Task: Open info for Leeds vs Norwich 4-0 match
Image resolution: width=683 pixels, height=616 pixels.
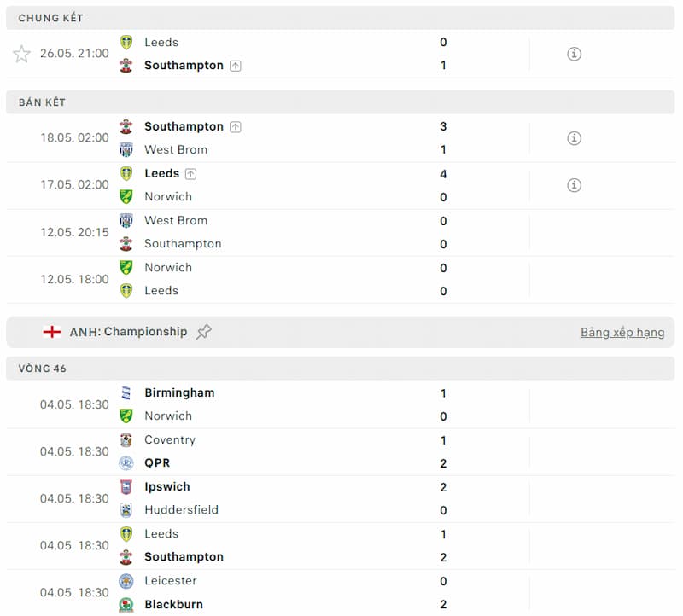Action: click(574, 185)
